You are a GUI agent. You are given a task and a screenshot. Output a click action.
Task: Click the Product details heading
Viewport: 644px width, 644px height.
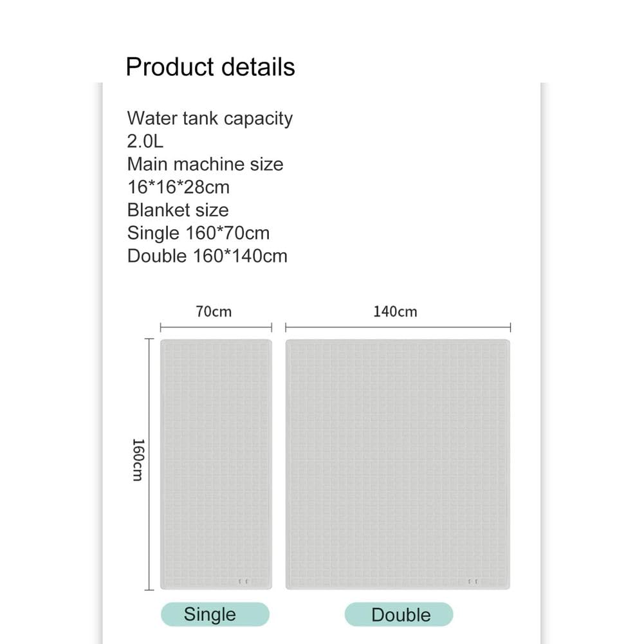point(210,67)
